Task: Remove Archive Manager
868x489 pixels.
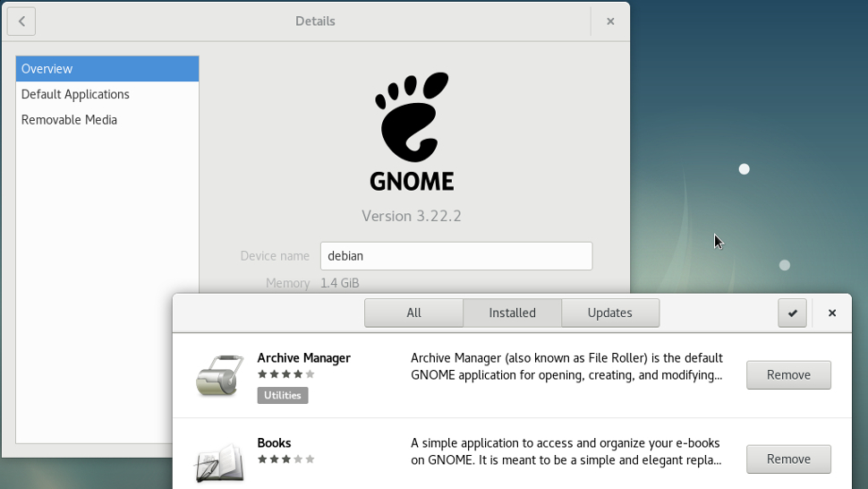Action: 788,375
